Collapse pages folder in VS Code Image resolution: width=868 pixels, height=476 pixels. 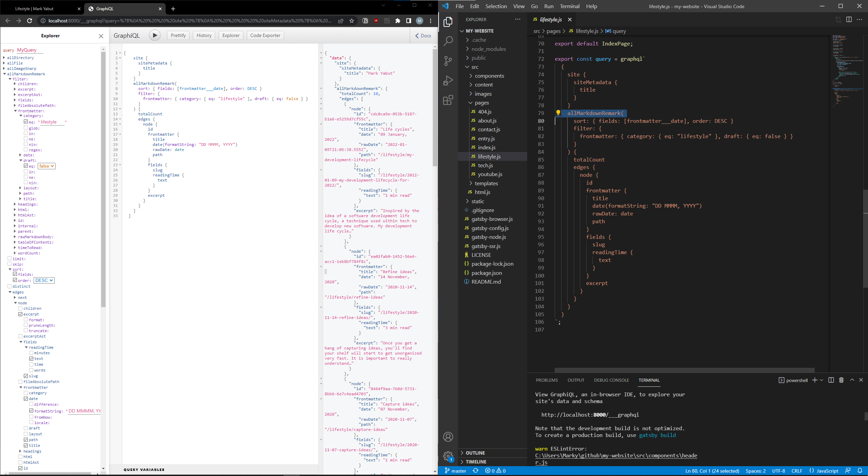coord(482,102)
